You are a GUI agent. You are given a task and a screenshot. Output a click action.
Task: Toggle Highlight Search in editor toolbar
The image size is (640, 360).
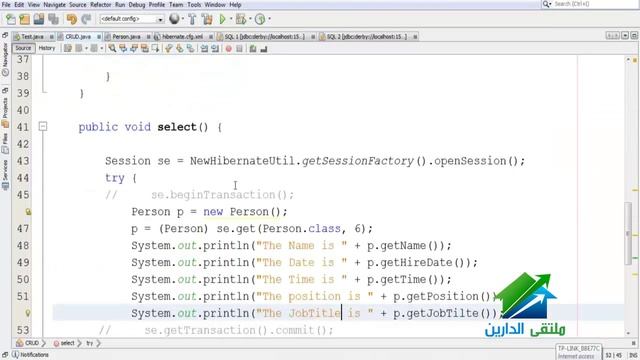click(144, 49)
